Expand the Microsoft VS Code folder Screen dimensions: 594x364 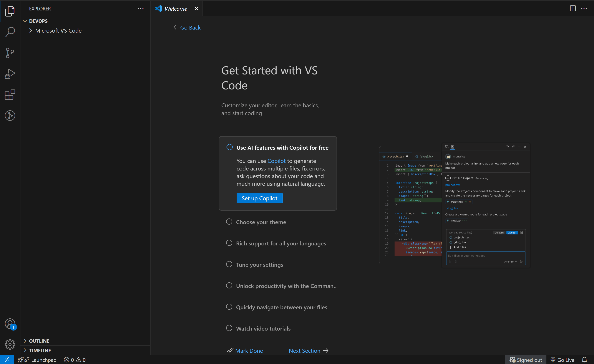[x=30, y=31]
